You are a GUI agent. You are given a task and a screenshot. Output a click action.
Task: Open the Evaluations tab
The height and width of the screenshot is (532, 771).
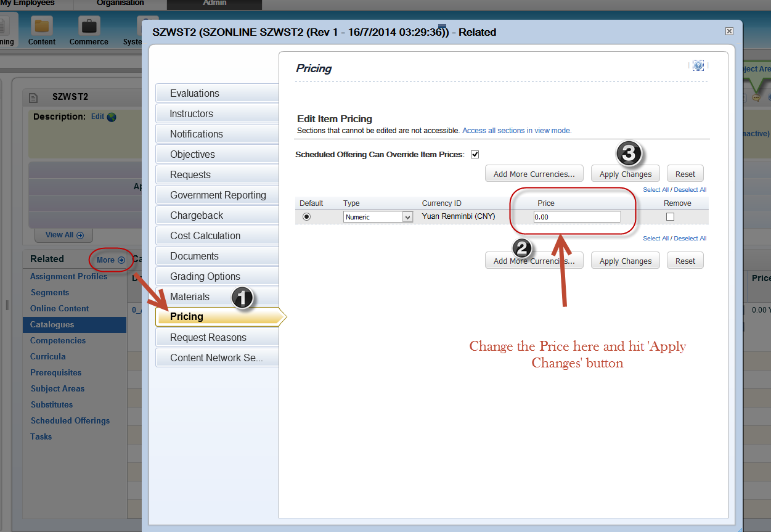click(x=217, y=93)
